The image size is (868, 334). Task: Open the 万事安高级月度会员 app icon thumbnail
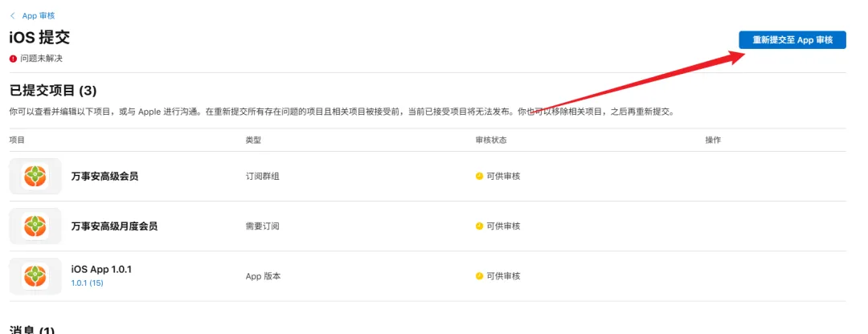pos(35,226)
